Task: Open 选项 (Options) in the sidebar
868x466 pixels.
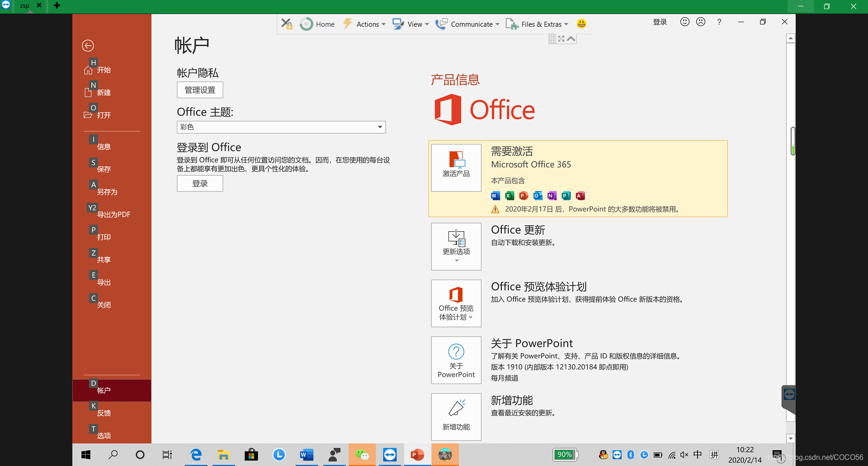Action: click(104, 436)
